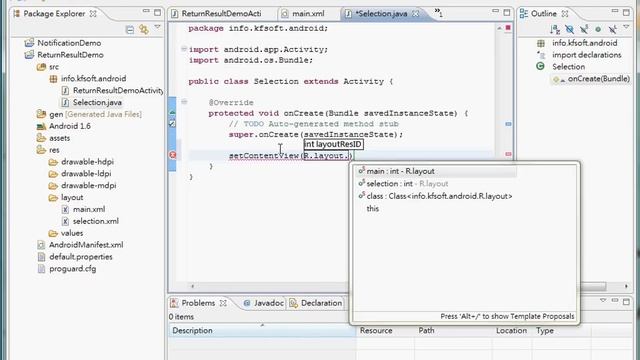Select the assets folder

click(x=59, y=138)
